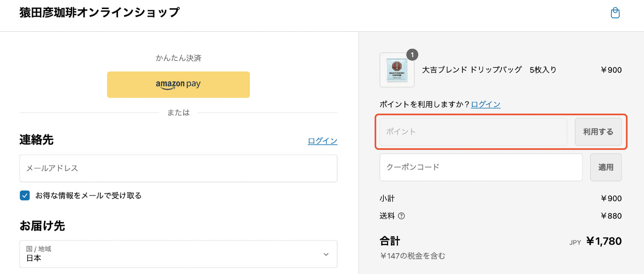644x274 pixels.
Task: Click the 送料 help question mark icon
Action: pyautogui.click(x=401, y=216)
